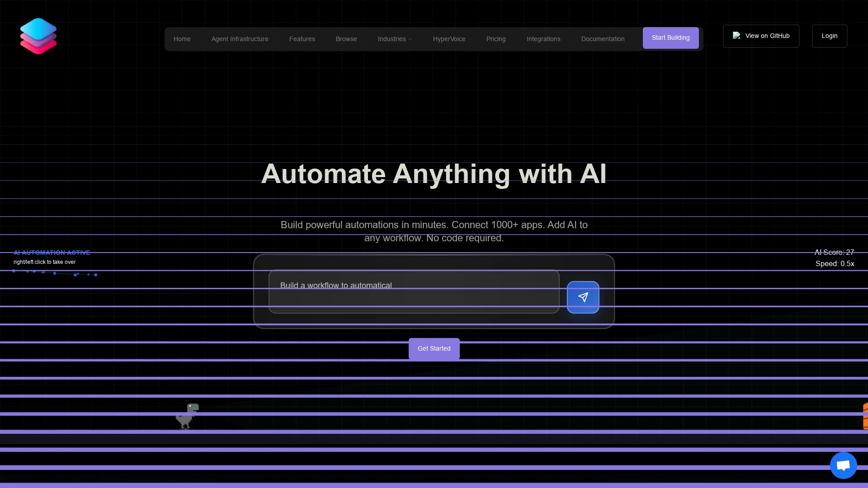Click the Start Building button
Image resolution: width=868 pixels, height=488 pixels.
coord(671,38)
